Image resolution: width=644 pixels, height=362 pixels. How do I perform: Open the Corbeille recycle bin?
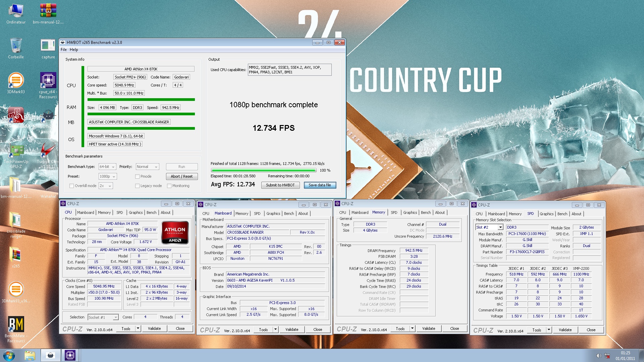[x=16, y=49]
